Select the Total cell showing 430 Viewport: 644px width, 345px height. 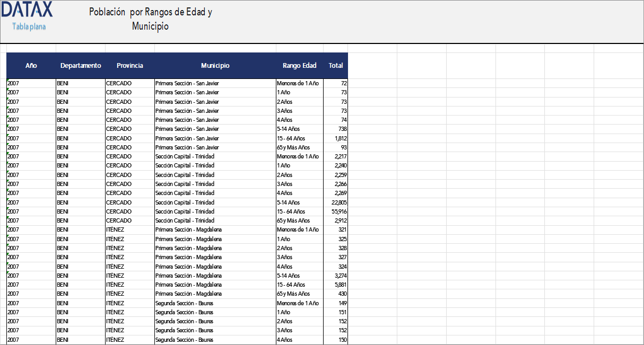click(336, 294)
